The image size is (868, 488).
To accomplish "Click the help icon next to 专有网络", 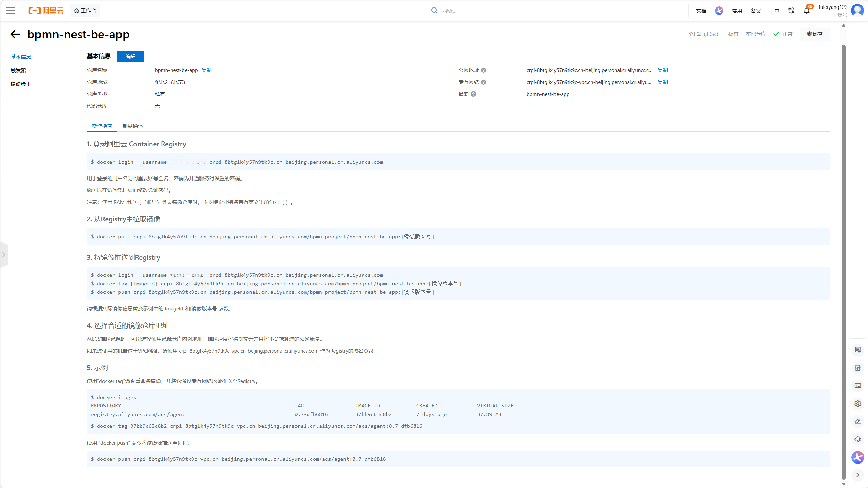I will [x=484, y=82].
